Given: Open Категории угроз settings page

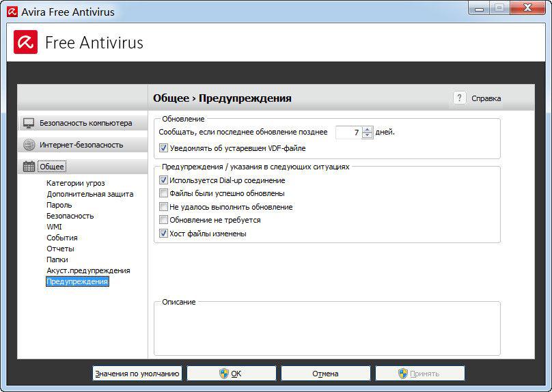Looking at the screenshot, I should [76, 183].
